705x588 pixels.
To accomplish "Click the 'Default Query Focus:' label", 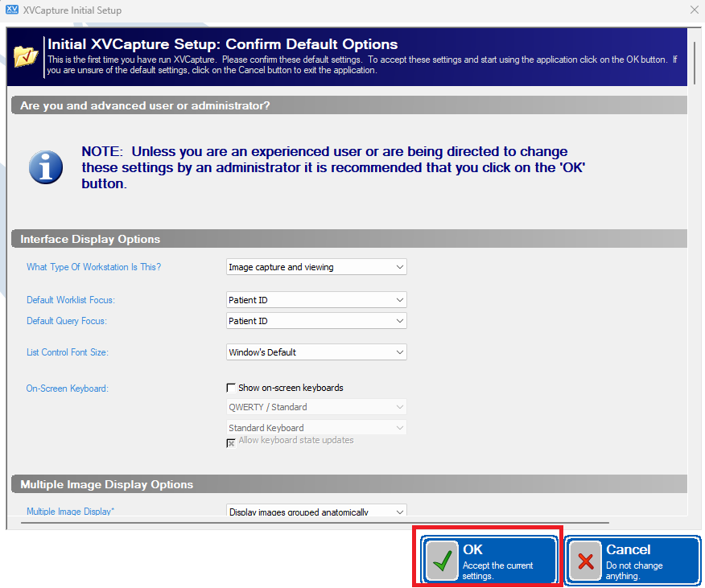I will tap(67, 321).
